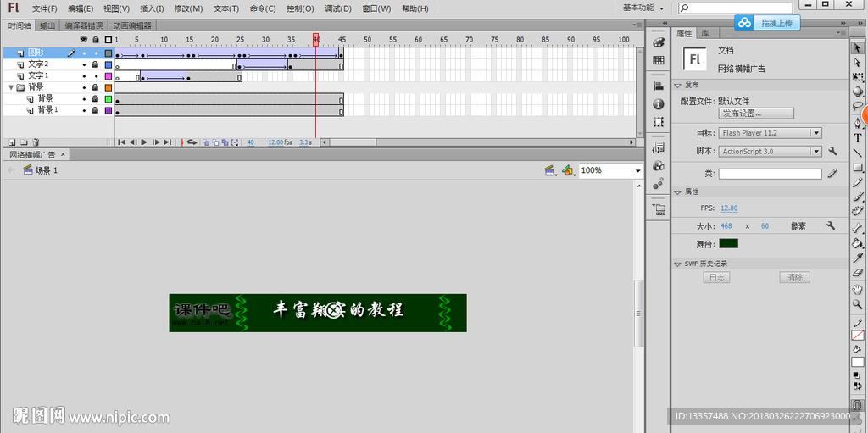Open the Align panel icon
Screen dimensions: 868x433
pyautogui.click(x=659, y=86)
